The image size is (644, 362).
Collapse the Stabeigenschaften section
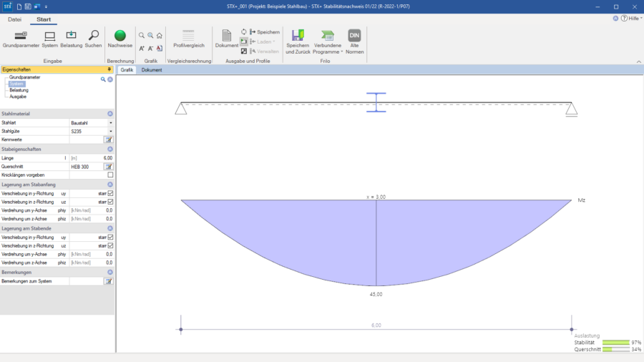(110, 149)
